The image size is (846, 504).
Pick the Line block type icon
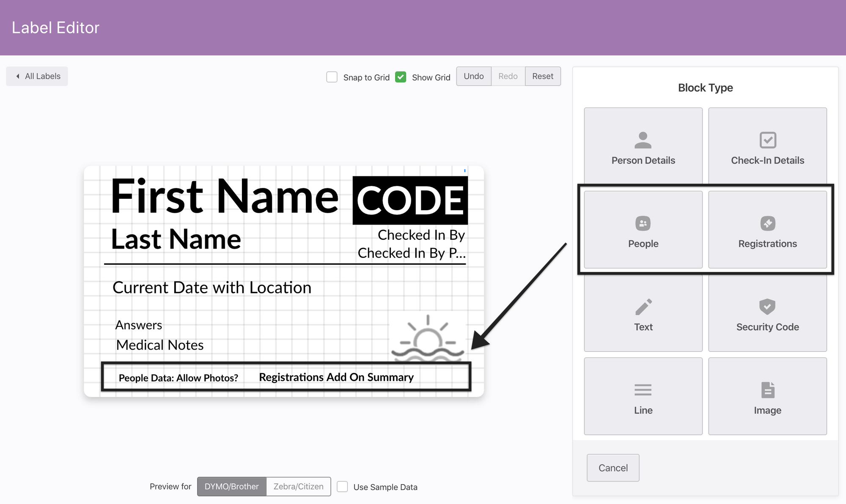tap(643, 390)
